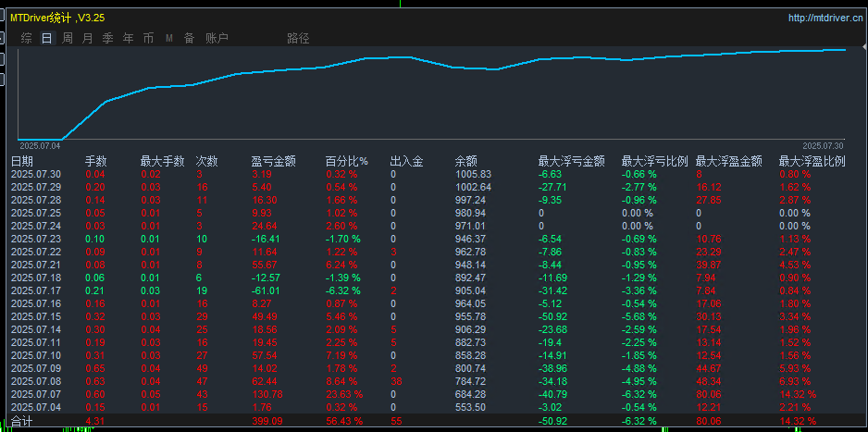Click the percentage value 23.63 %
This screenshot has width=868, height=432.
(343, 394)
